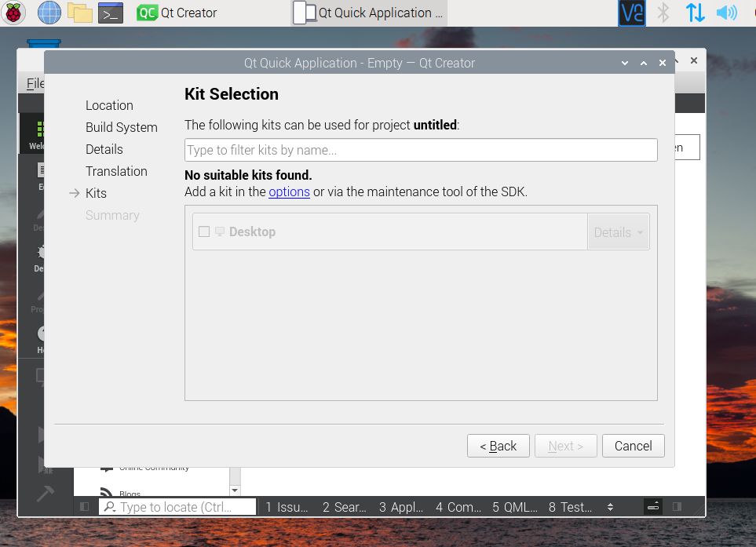The image size is (756, 547).
Task: Click the Back button
Action: click(x=498, y=446)
